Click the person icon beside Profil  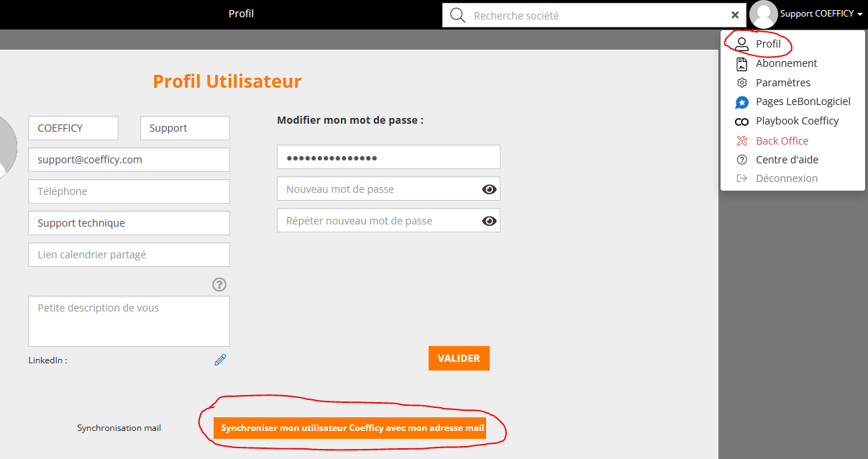click(x=742, y=45)
